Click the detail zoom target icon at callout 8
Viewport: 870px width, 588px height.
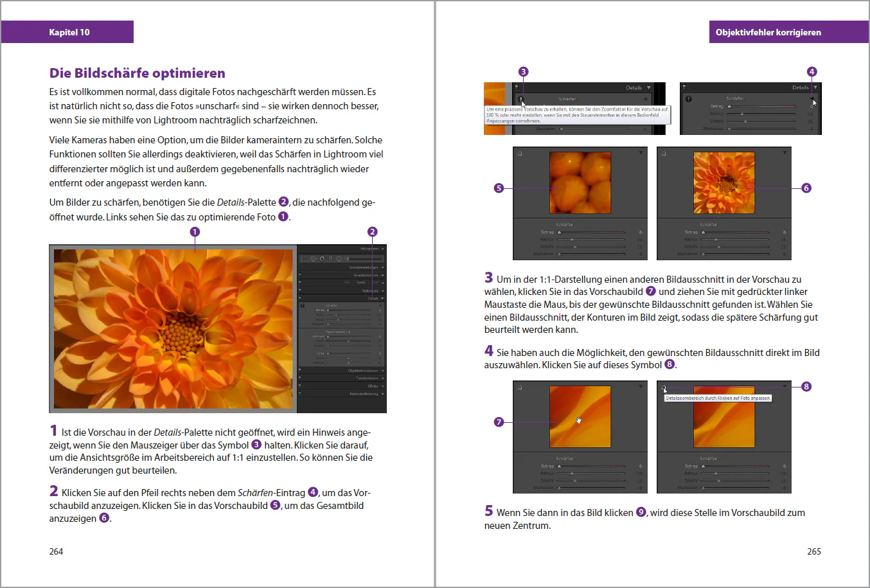664,388
